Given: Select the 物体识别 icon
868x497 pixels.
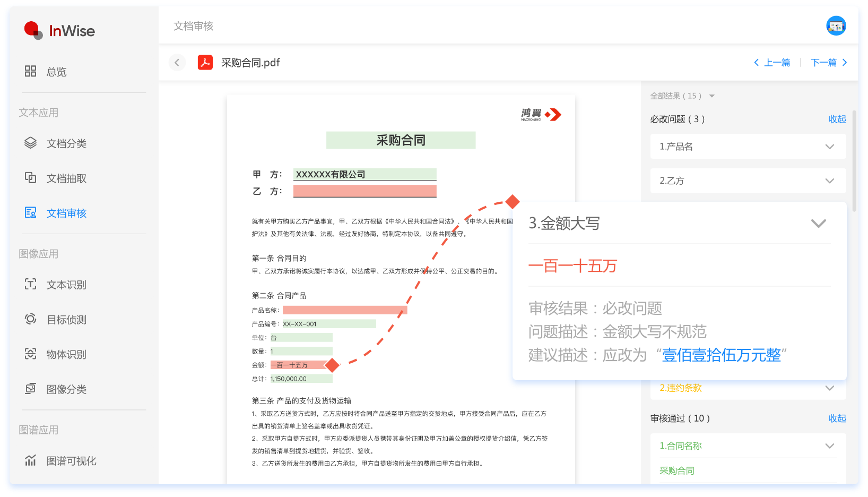Looking at the screenshot, I should (x=30, y=354).
